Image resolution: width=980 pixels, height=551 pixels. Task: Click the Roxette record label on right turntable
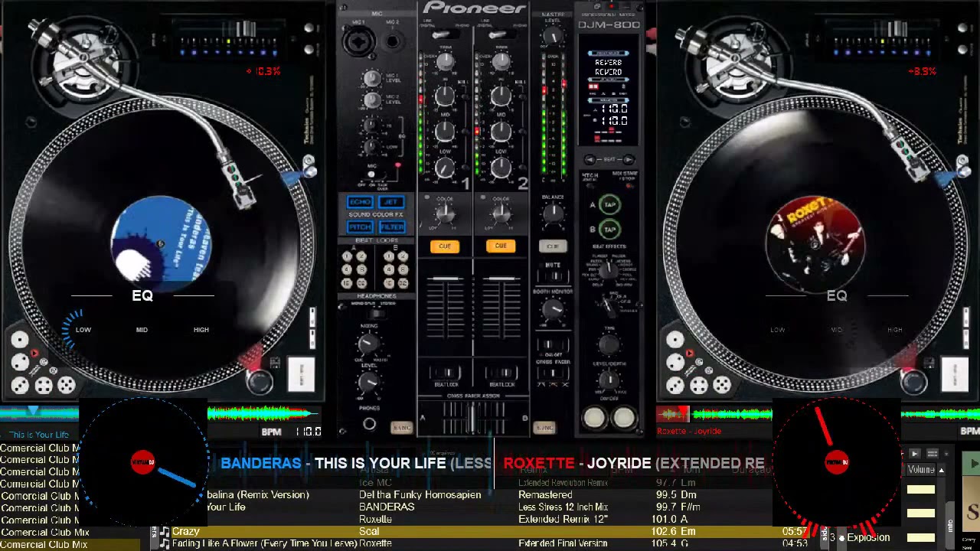[x=815, y=245]
